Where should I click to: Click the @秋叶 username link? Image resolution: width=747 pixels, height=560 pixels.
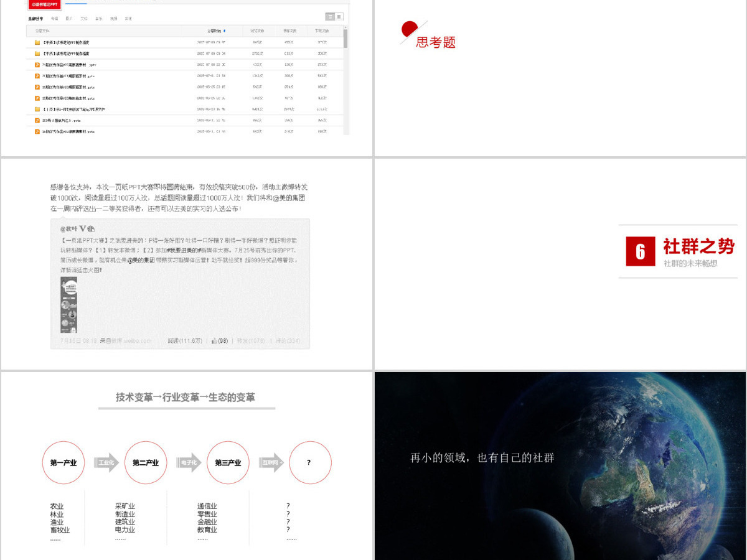tap(68, 229)
